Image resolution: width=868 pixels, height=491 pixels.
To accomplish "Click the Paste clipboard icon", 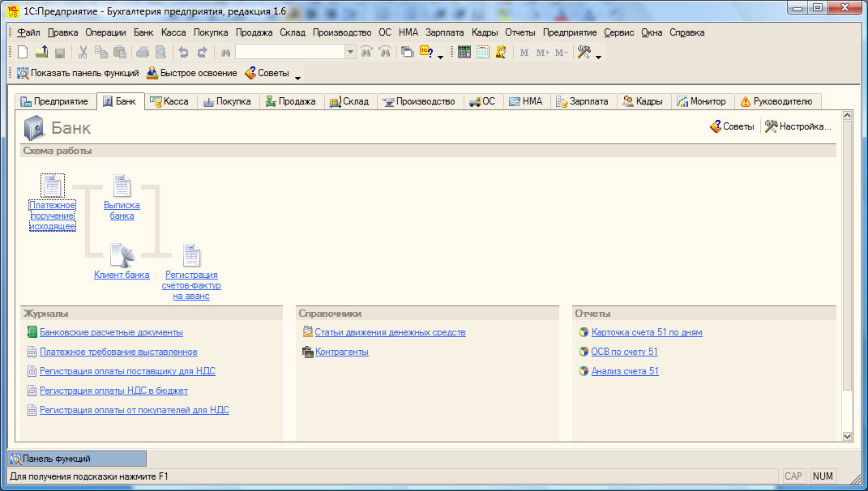I will point(120,52).
